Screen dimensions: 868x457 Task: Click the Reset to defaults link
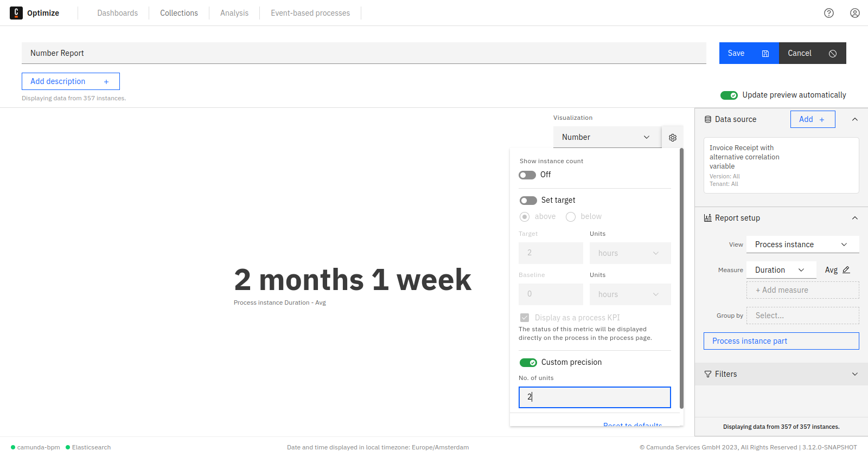[x=632, y=424]
